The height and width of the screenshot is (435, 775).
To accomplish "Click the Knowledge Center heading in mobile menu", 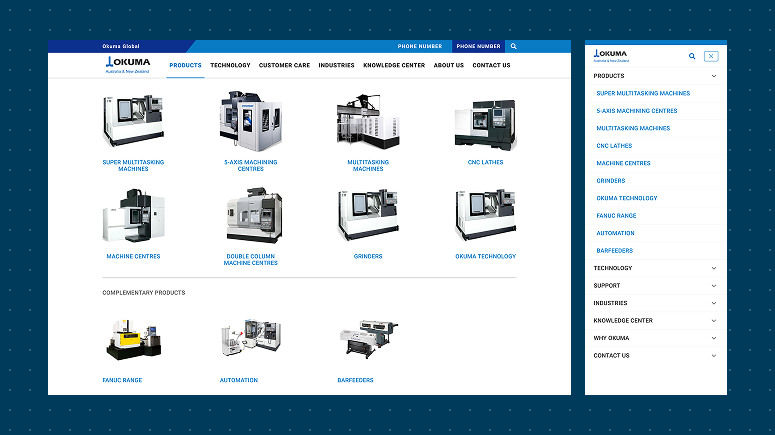I will coord(623,321).
